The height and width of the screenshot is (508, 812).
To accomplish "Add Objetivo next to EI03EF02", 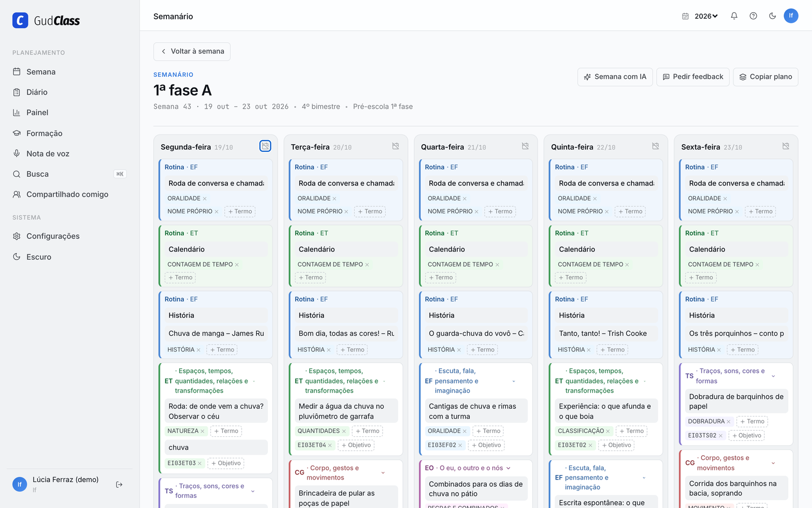I will pyautogui.click(x=486, y=445).
